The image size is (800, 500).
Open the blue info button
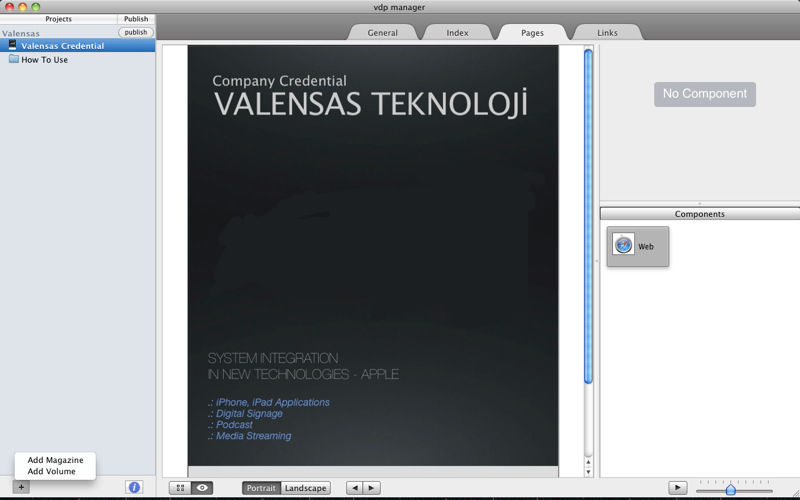[x=134, y=487]
